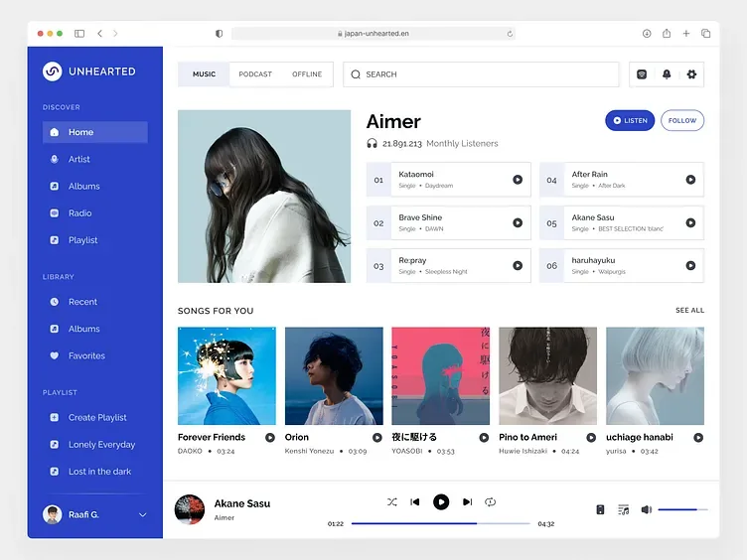Toggle the browser sidebar icon
This screenshot has width=747, height=560.
point(79,34)
